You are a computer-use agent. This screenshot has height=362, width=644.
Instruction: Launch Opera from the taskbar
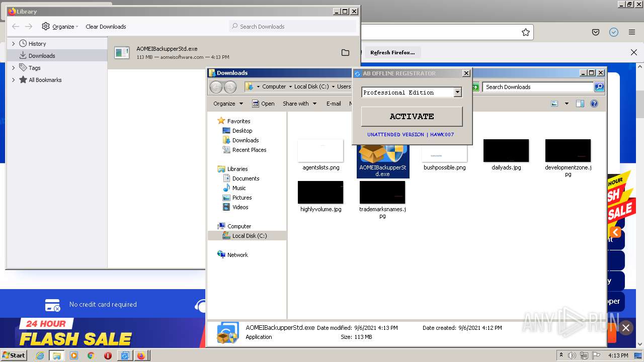[108, 355]
